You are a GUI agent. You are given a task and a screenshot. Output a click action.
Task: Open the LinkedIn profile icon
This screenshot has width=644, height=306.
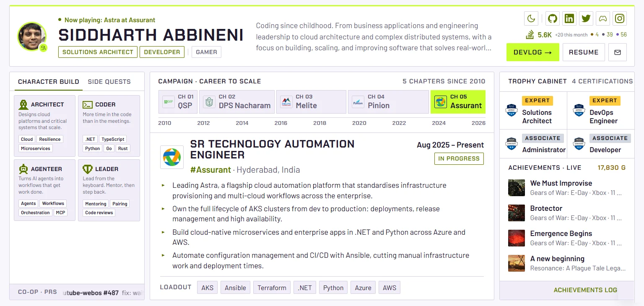569,18
